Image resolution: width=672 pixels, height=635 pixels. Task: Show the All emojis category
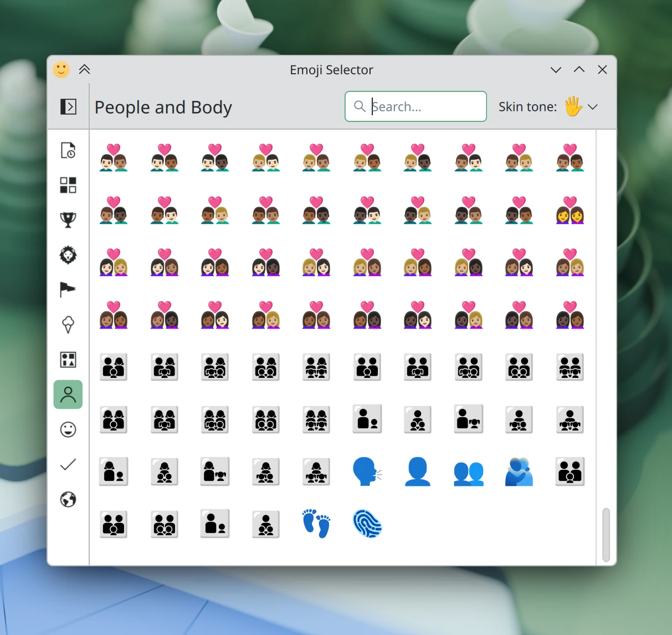coord(68,185)
